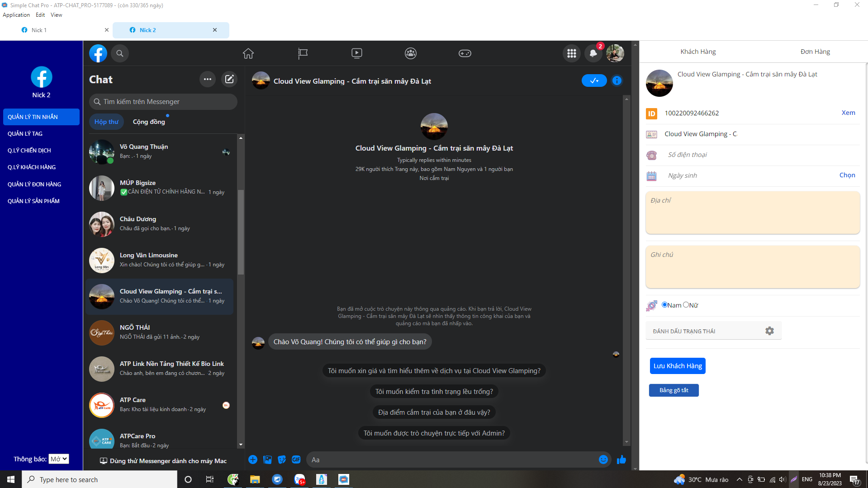The height and width of the screenshot is (488, 868).
Task: Click the plus more-actions icon in composer
Action: click(x=253, y=460)
